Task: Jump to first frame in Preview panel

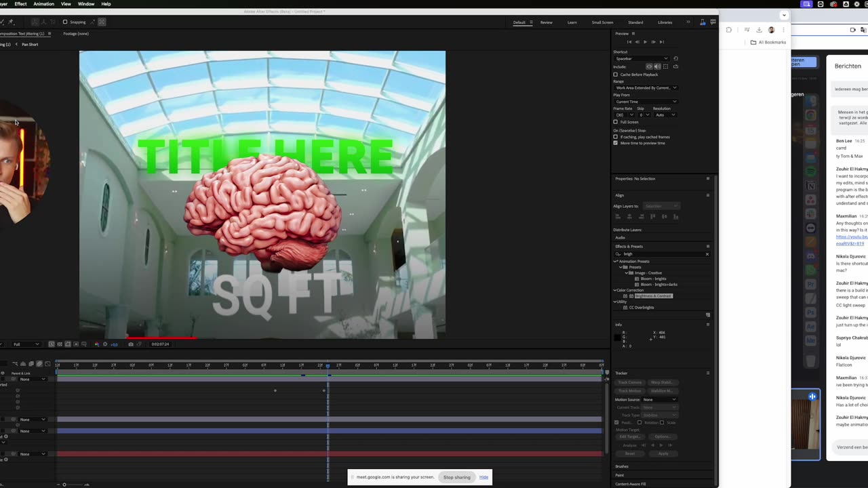Action: point(629,42)
